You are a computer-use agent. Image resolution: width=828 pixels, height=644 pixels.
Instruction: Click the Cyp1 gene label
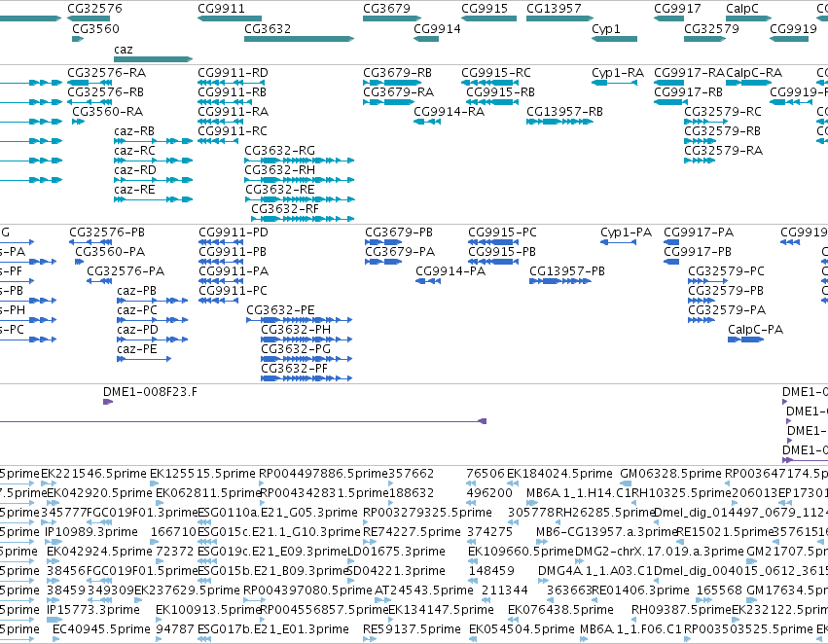pos(606,28)
